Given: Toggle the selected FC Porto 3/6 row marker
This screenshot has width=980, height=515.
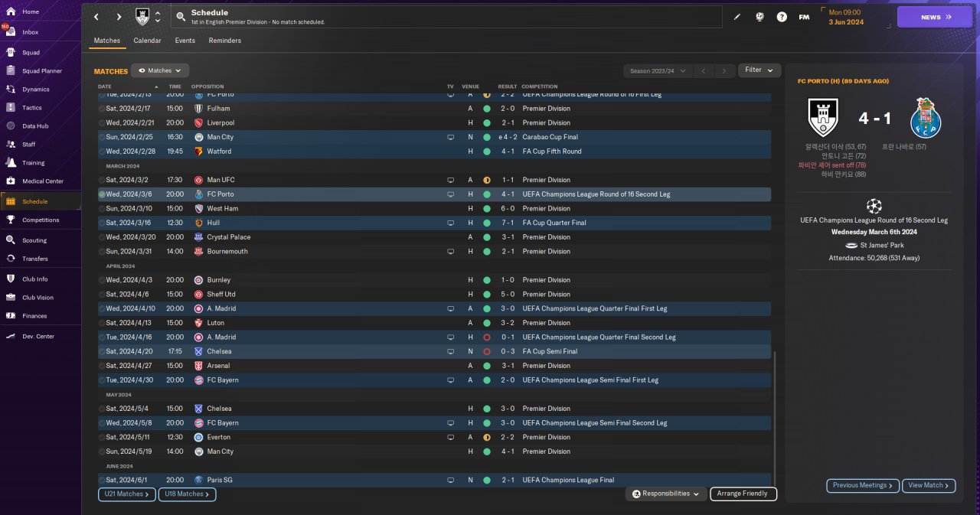Looking at the screenshot, I should (x=102, y=194).
